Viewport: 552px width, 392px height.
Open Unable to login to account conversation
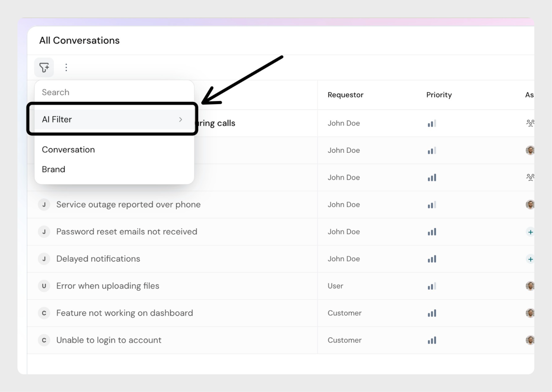(109, 340)
